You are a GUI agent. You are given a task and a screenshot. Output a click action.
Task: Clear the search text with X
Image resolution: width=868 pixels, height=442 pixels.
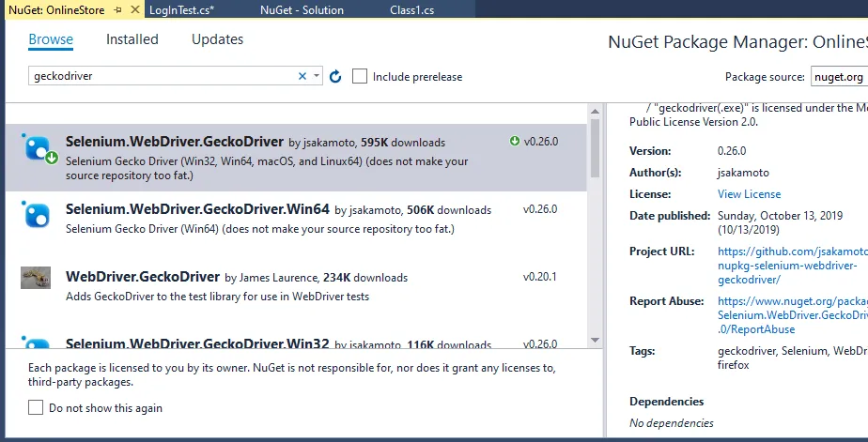coord(302,76)
